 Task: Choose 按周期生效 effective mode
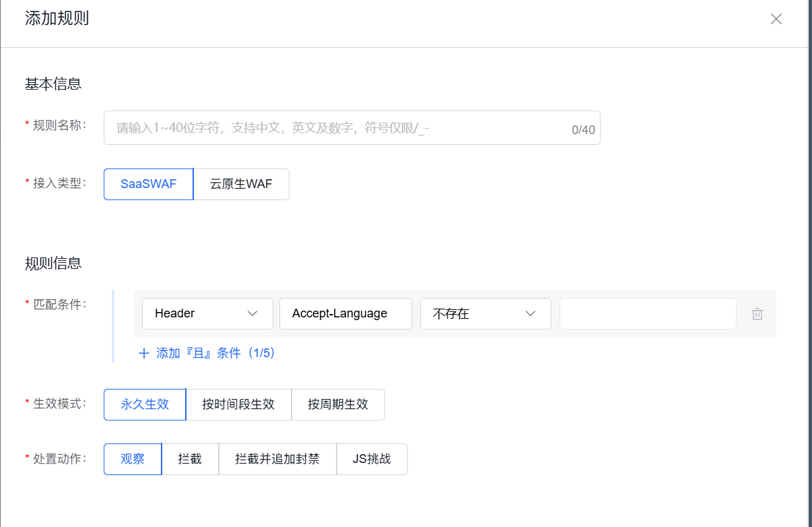point(338,404)
